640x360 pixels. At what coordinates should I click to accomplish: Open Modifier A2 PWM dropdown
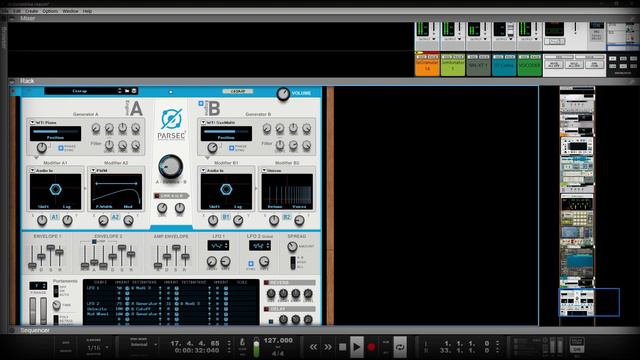pyautogui.click(x=93, y=170)
